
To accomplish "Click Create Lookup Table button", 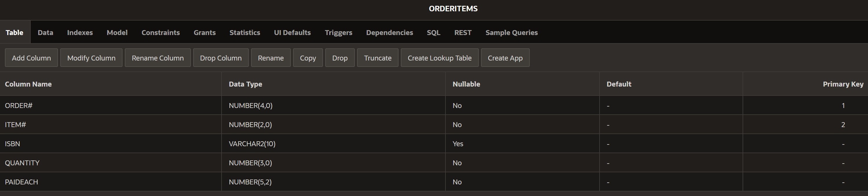I will (x=439, y=58).
